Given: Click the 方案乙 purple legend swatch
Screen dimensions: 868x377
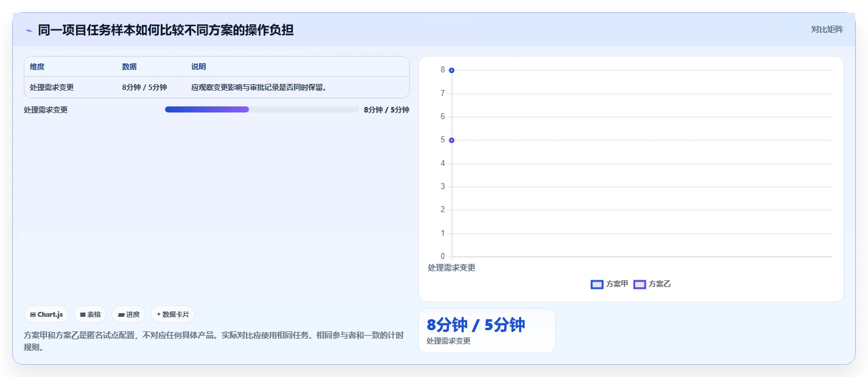Looking at the screenshot, I should click(639, 284).
